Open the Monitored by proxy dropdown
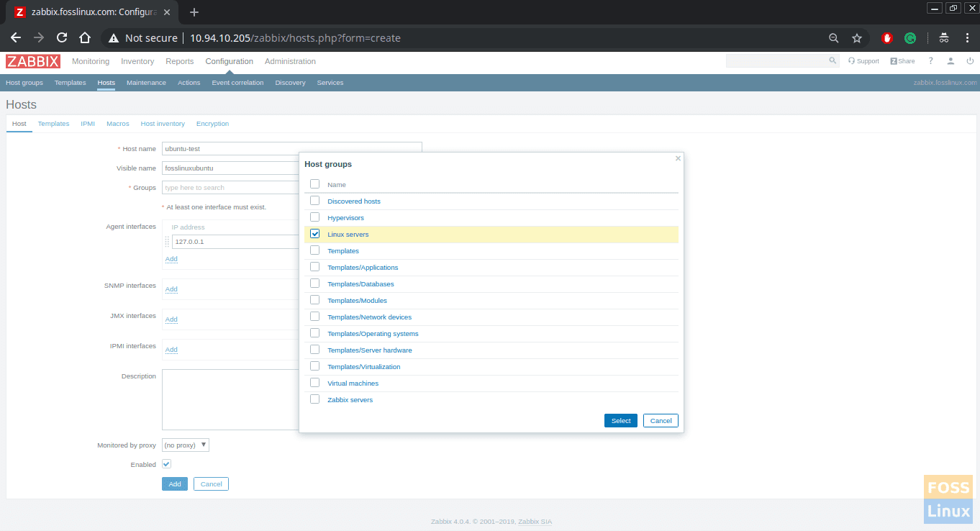Viewport: 980px width, 531px height. pyautogui.click(x=186, y=445)
